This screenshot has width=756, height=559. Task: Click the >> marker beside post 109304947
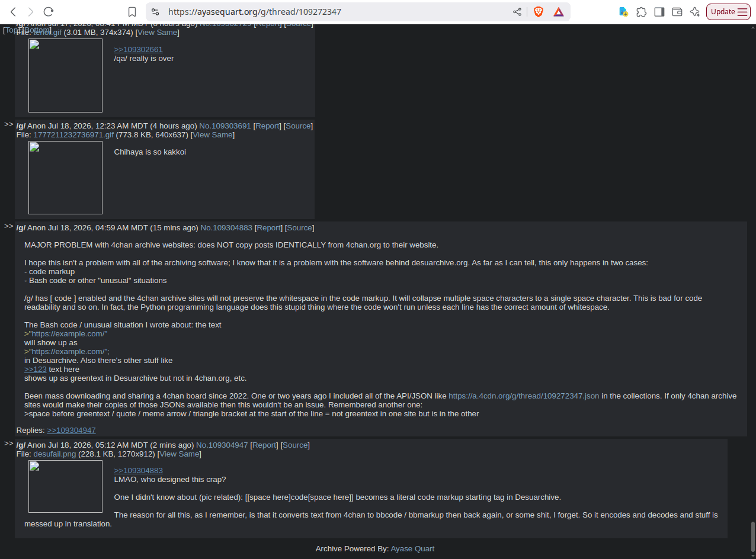pyautogui.click(x=8, y=444)
